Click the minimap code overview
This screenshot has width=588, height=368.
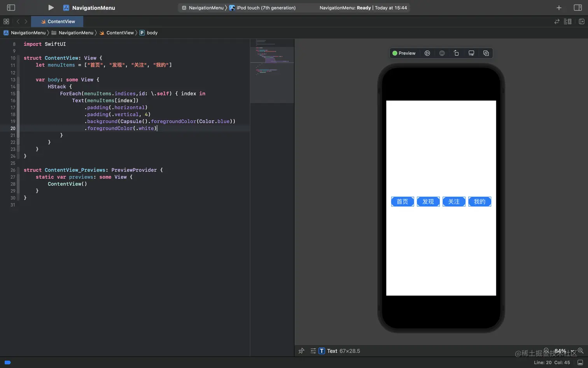tap(272, 71)
